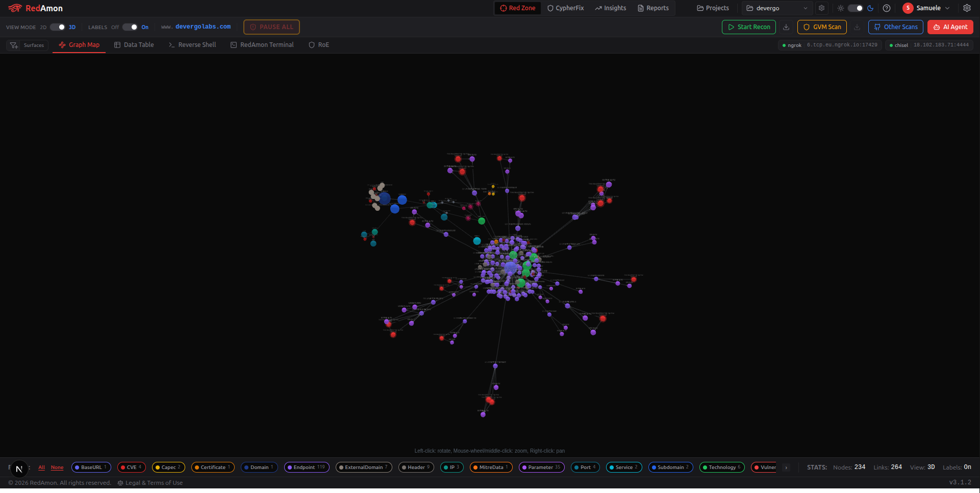Toggle the Labels Off/On switch
The width and height of the screenshot is (980, 493).
pyautogui.click(x=130, y=27)
